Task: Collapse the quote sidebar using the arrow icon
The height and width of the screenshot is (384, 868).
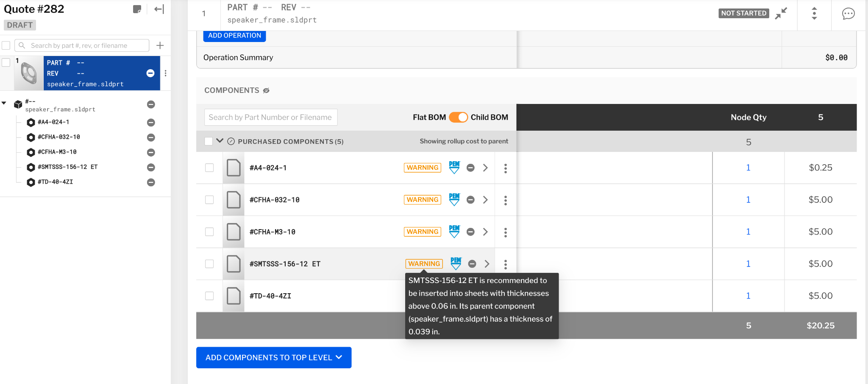Action: 158,9
